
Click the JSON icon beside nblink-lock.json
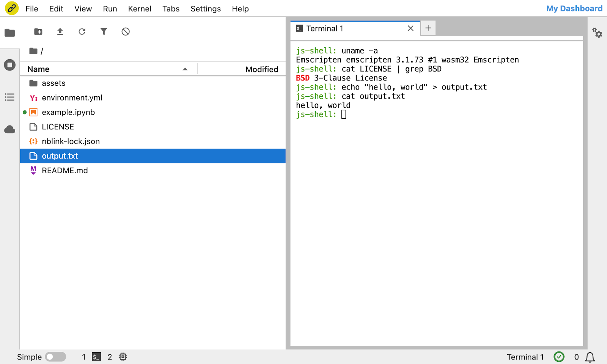coord(33,141)
